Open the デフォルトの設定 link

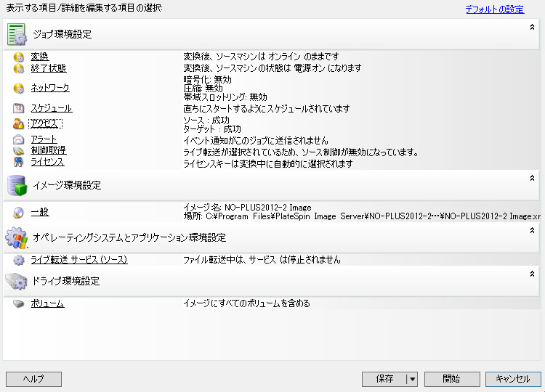(494, 9)
